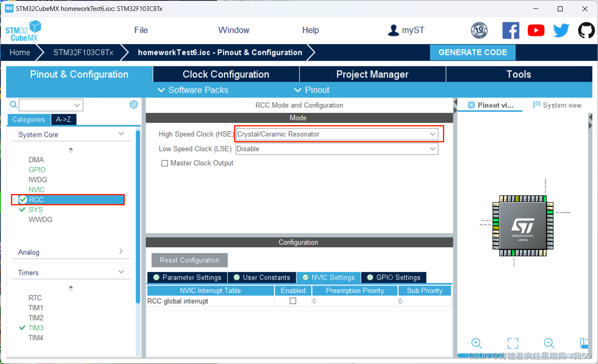Expand the Analog category
The height and width of the screenshot is (364, 598).
coord(121,251)
